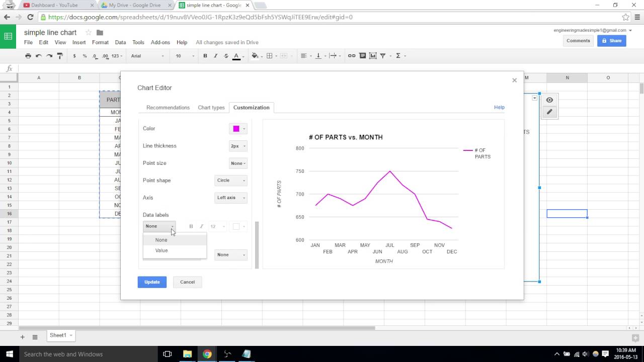
Task: Close the Chart Editor dialog
Action: [x=514, y=80]
